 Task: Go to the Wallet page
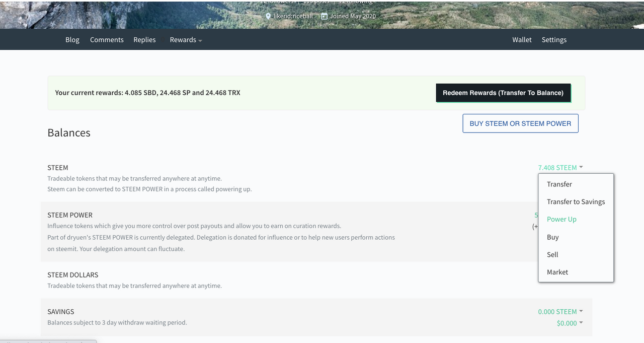pos(522,40)
